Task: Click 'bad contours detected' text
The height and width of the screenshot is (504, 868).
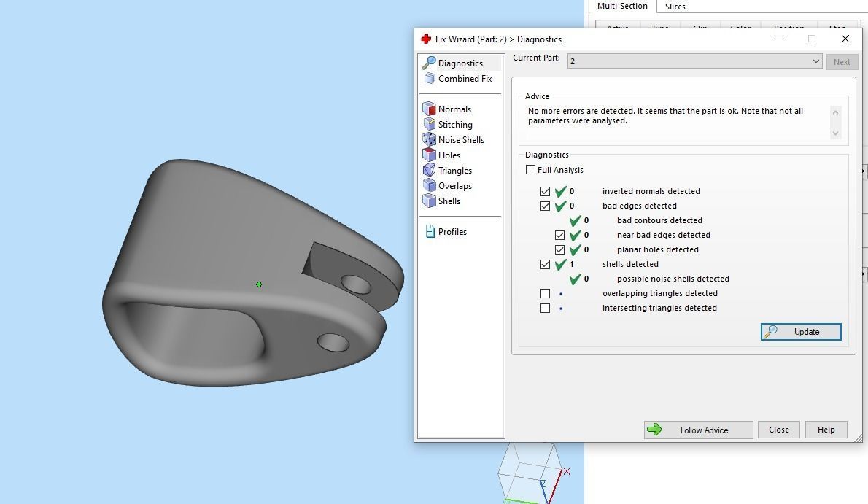Action: 659,220
